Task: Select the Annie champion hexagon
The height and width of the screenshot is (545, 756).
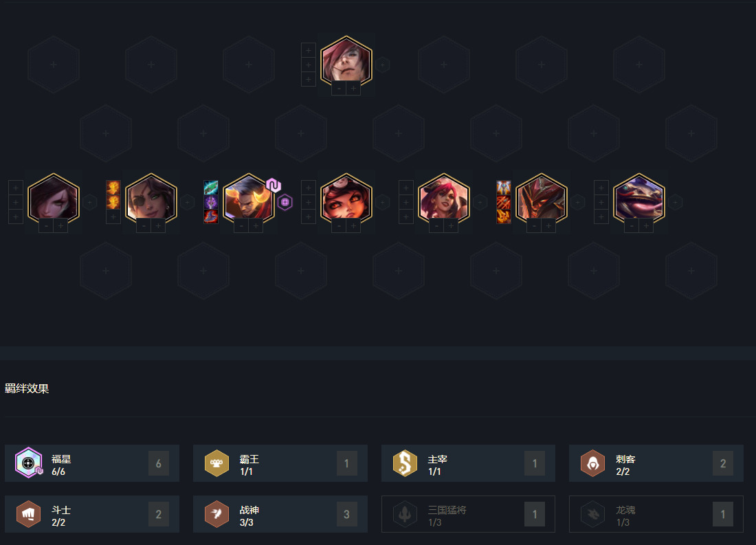Action: click(x=346, y=199)
